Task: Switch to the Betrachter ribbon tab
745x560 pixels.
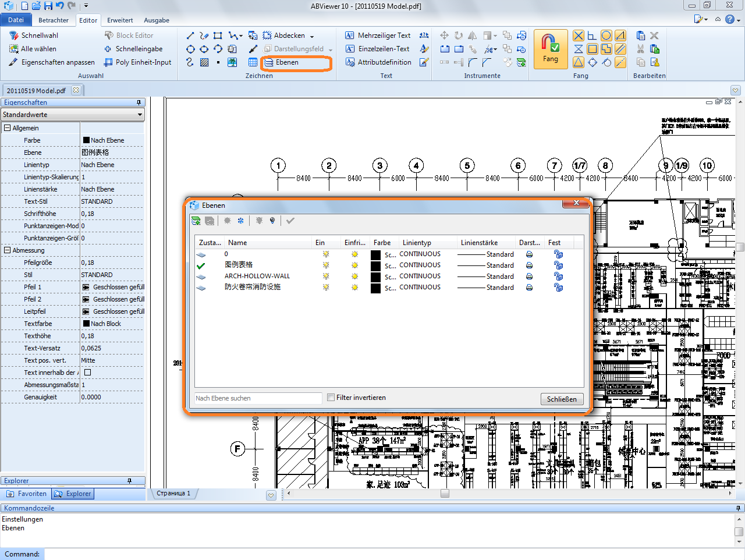Action: (54, 20)
